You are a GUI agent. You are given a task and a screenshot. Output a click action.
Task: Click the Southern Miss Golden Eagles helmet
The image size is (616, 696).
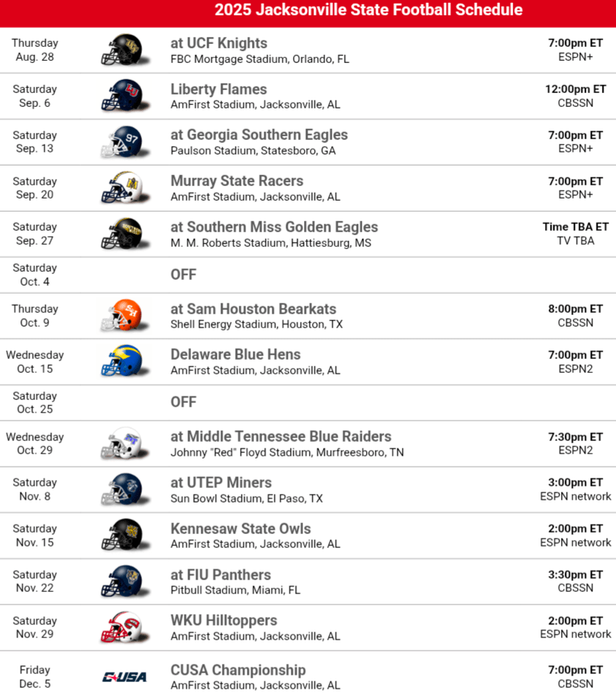tap(121, 234)
